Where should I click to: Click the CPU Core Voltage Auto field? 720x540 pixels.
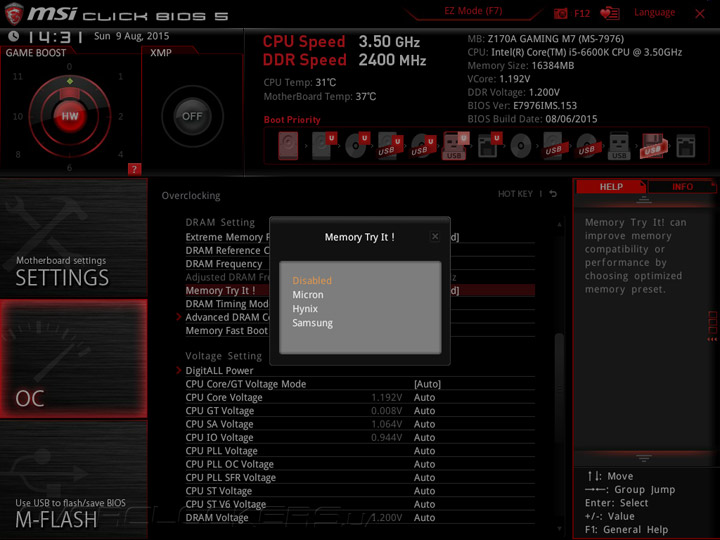click(x=424, y=397)
